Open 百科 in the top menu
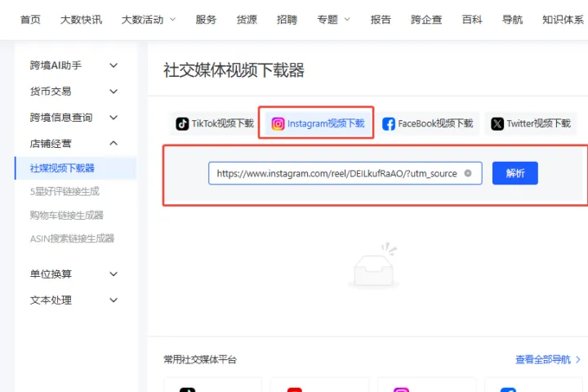The height and width of the screenshot is (392, 588). (472, 20)
